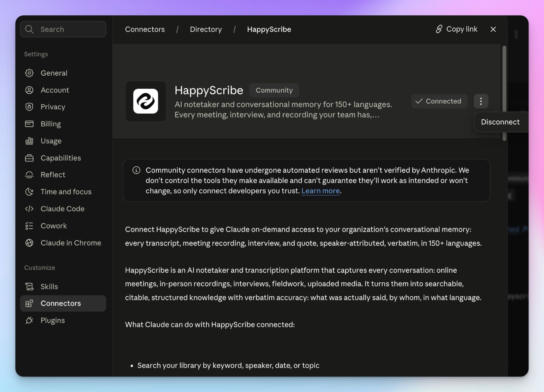Click the Privacy shield icon
The width and height of the screenshot is (544, 392).
coord(29,107)
